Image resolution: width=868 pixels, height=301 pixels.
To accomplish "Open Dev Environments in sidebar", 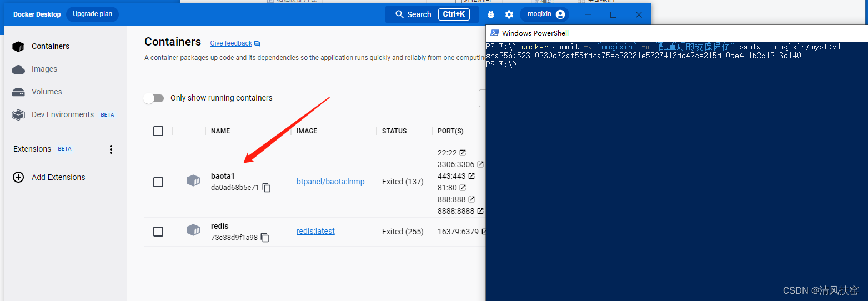I will tap(63, 114).
